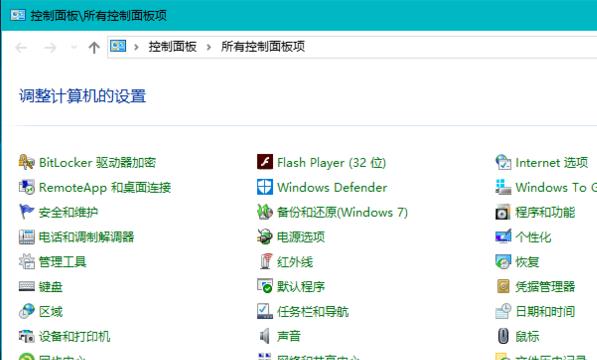Open the BitLocker 驱动器加密 icon
This screenshot has height=360, width=597.
(x=26, y=162)
